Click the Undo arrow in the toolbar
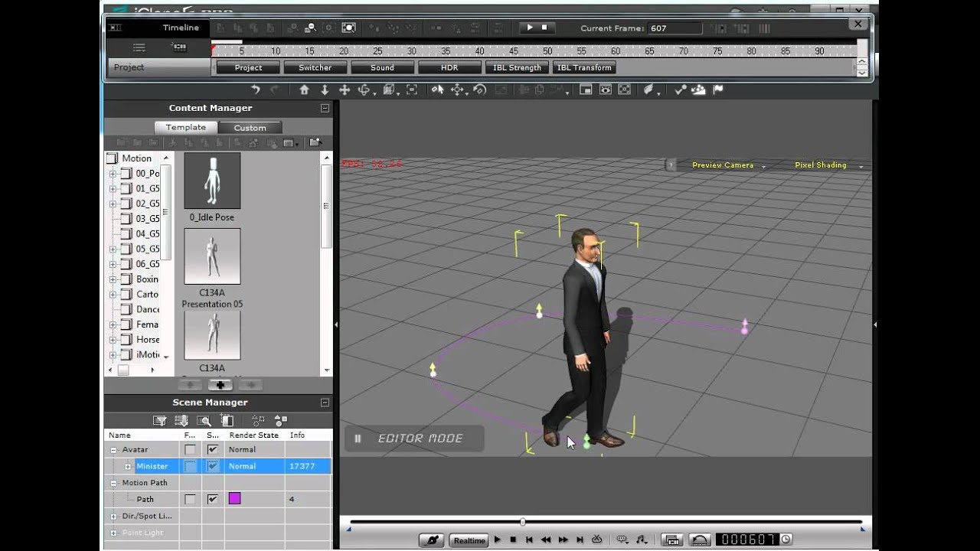The height and width of the screenshot is (551, 980). [256, 90]
